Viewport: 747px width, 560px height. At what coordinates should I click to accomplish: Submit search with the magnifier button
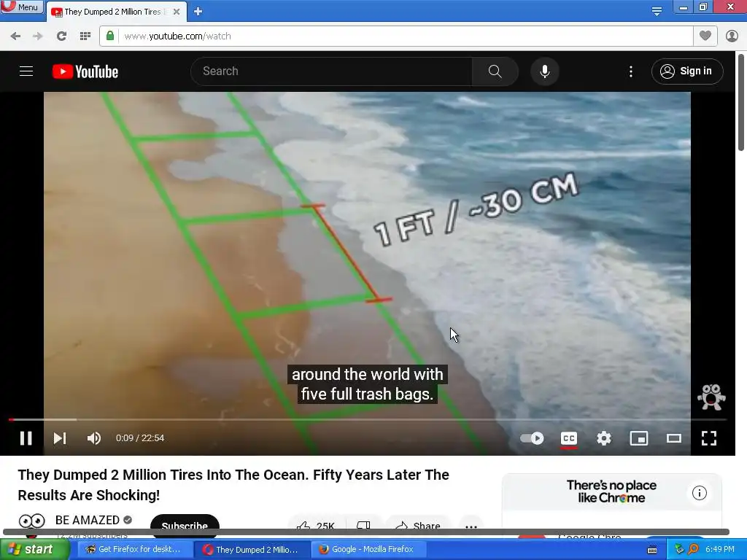pyautogui.click(x=495, y=71)
